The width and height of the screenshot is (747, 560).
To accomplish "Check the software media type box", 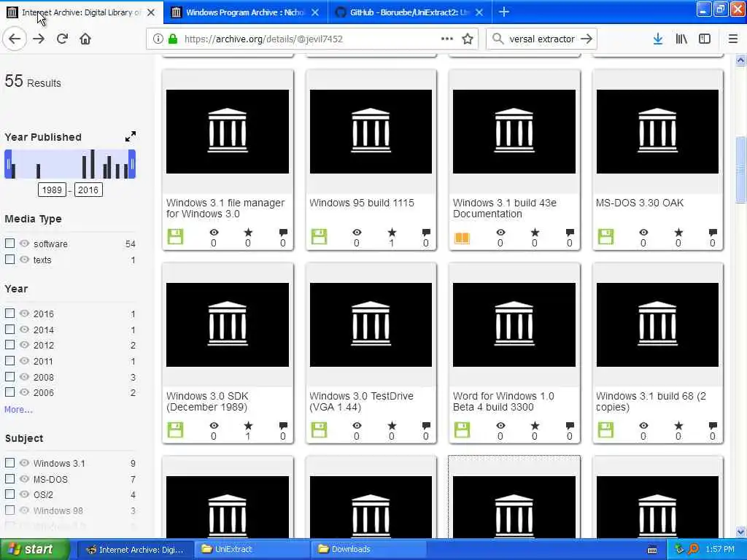I will [9, 244].
